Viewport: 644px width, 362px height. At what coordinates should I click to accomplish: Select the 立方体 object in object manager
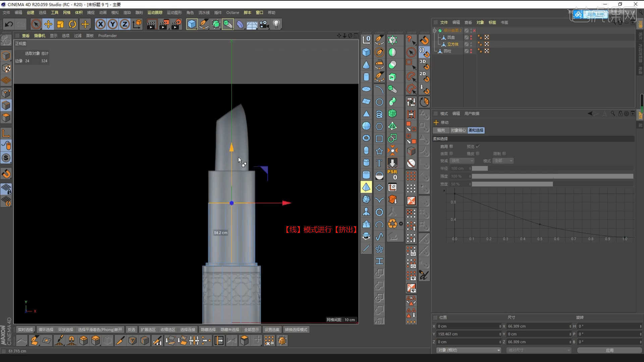[x=453, y=44]
